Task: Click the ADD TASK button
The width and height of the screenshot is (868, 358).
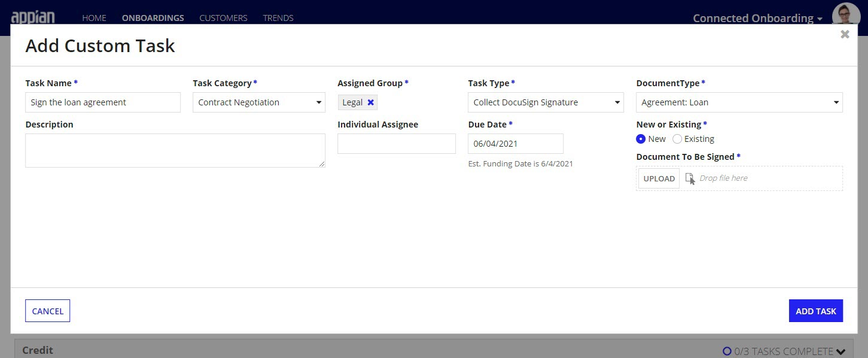Action: pos(815,310)
